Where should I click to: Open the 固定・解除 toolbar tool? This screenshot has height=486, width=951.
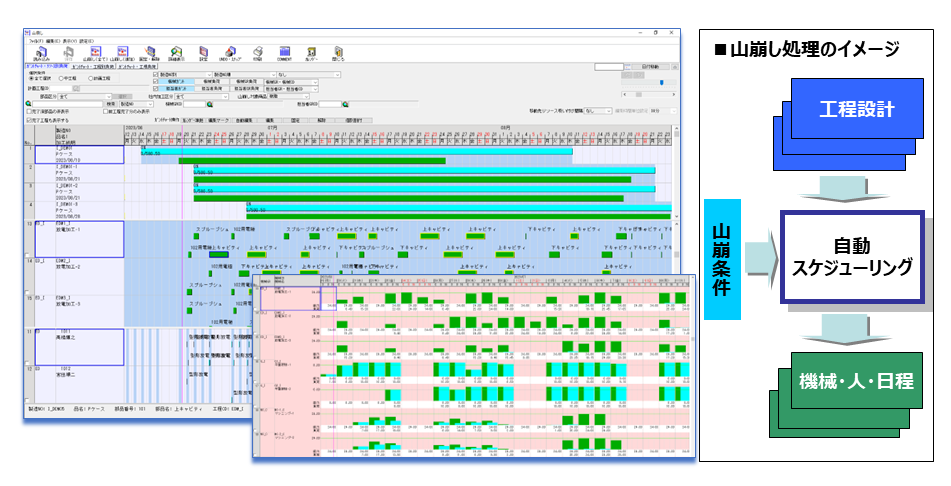click(149, 53)
